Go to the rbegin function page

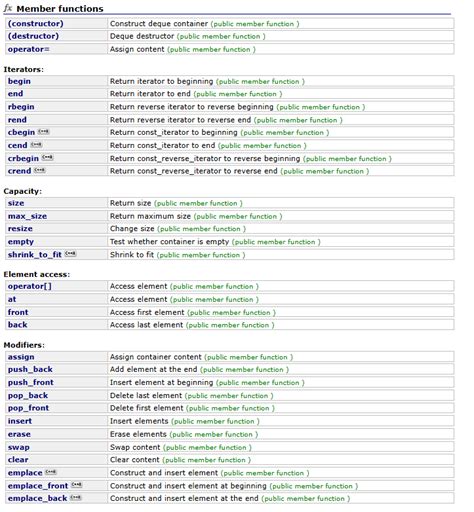coord(21,107)
